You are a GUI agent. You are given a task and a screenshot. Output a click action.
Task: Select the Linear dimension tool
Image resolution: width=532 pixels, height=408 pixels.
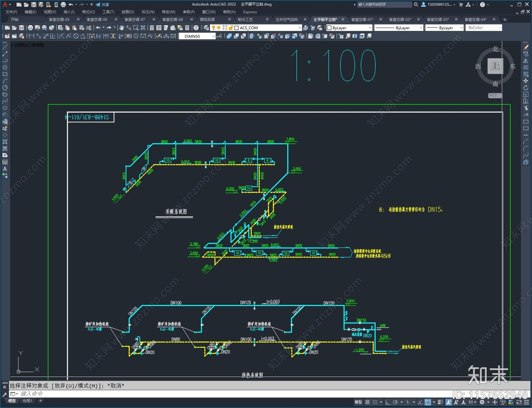point(32,36)
